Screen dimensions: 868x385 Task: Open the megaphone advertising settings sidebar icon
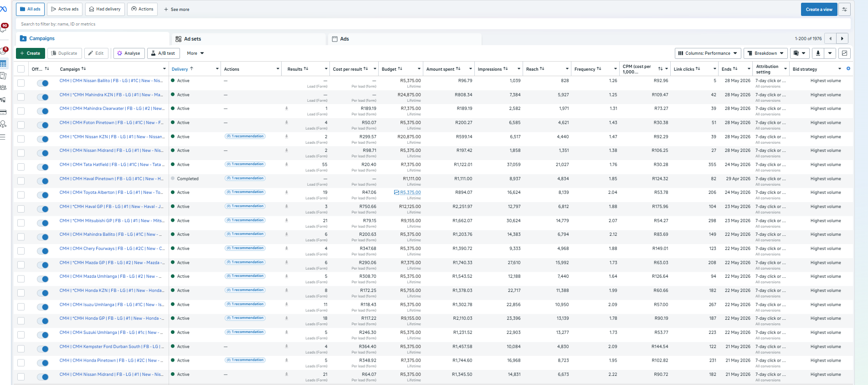coord(3,99)
